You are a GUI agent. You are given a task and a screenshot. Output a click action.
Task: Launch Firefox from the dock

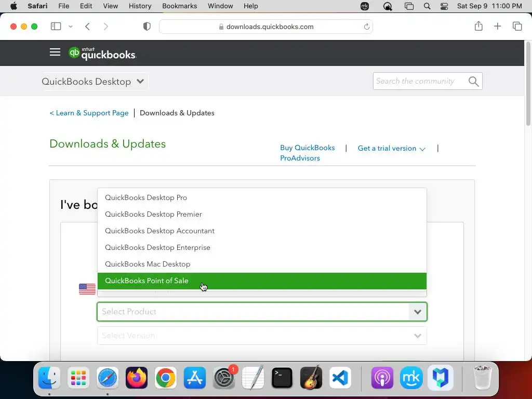click(x=137, y=378)
